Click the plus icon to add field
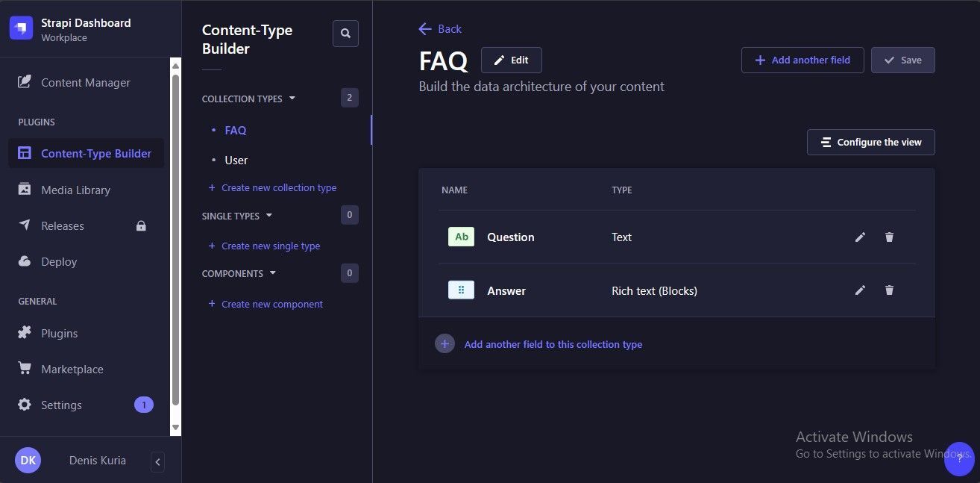 click(x=445, y=344)
